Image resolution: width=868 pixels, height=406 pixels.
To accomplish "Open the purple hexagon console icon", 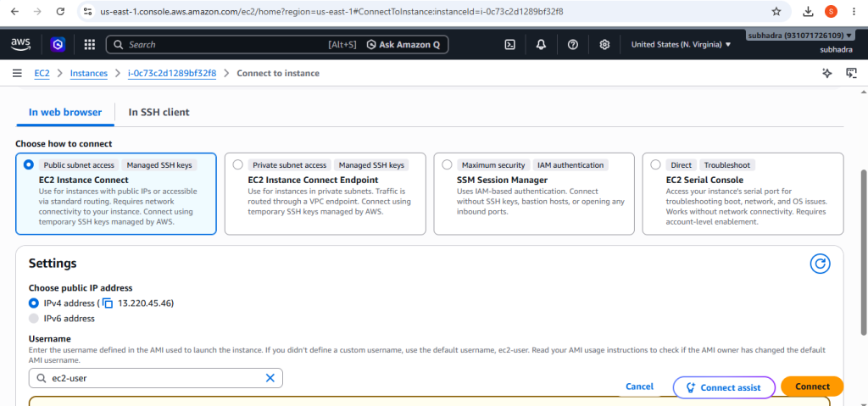I will point(58,44).
